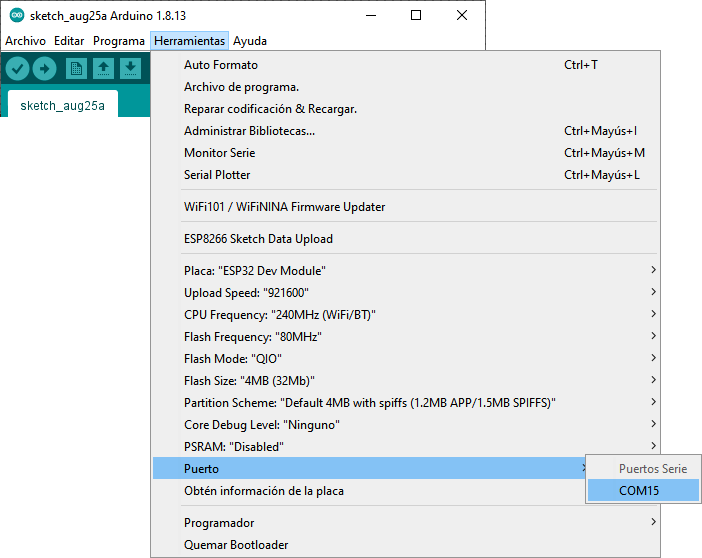Screen dimensions: 702x558
Task: Choose Auto Formato
Action: point(406,65)
